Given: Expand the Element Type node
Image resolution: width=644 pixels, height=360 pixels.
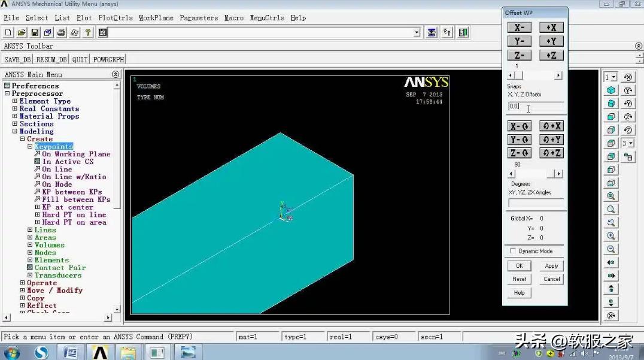Looking at the screenshot, I should point(15,101).
